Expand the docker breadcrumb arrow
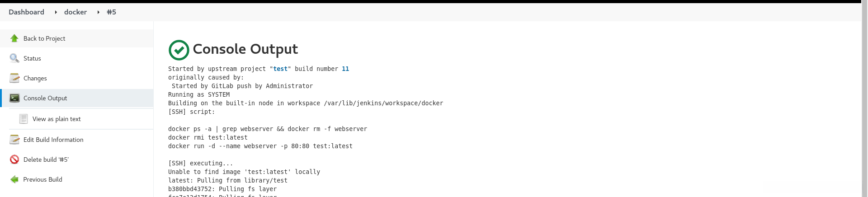 tap(98, 12)
